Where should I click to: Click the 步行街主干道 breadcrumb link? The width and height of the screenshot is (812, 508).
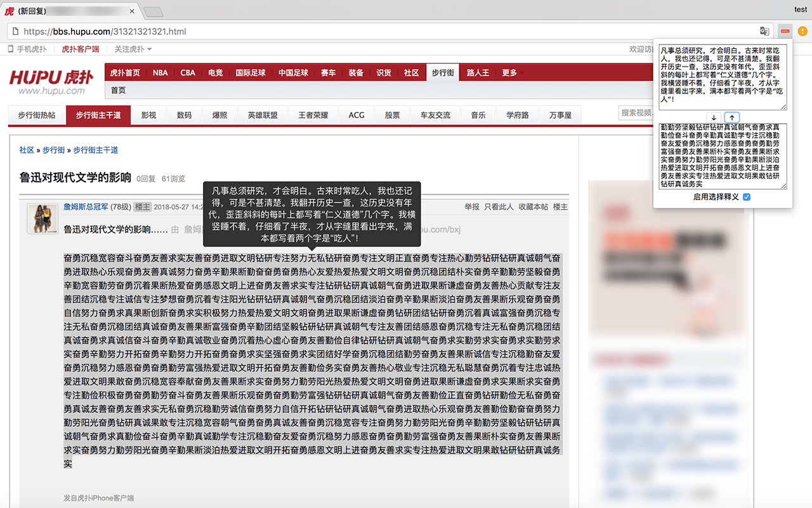(x=95, y=150)
